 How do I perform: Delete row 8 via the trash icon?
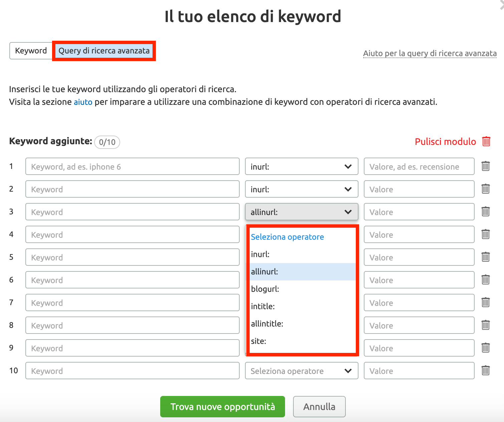pos(485,325)
